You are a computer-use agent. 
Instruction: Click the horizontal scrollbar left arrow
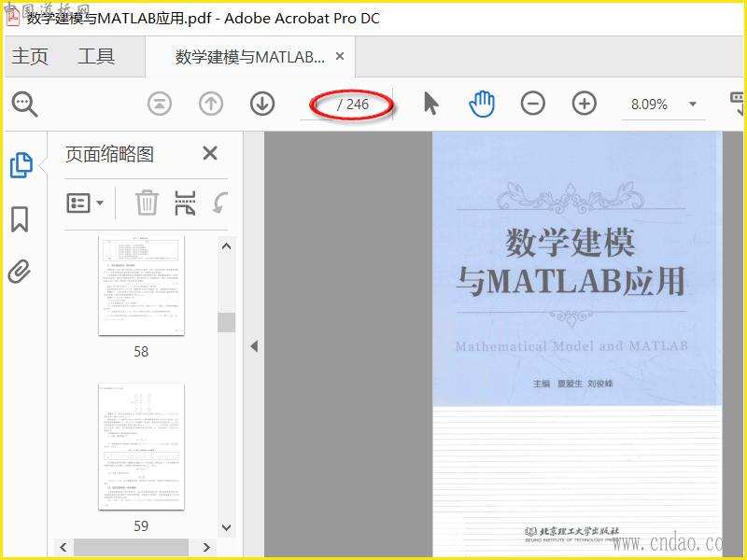tap(63, 548)
